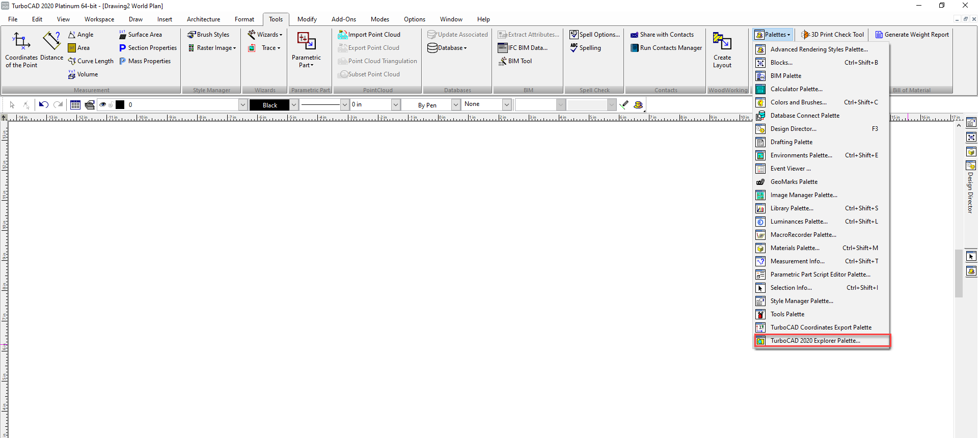Viewport: 980px width, 438px height.
Task: Toggle the layer lock icon
Action: [111, 105]
